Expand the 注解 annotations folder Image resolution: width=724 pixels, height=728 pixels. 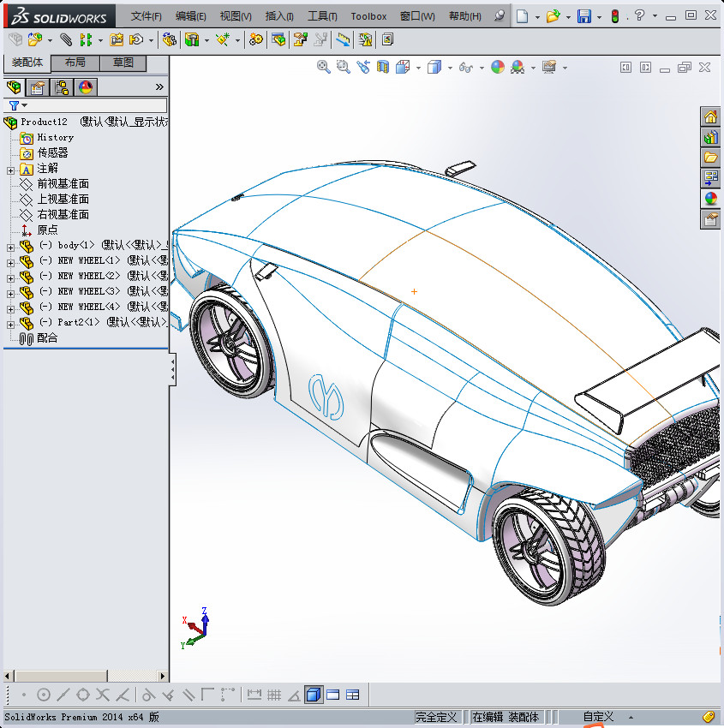(10, 169)
